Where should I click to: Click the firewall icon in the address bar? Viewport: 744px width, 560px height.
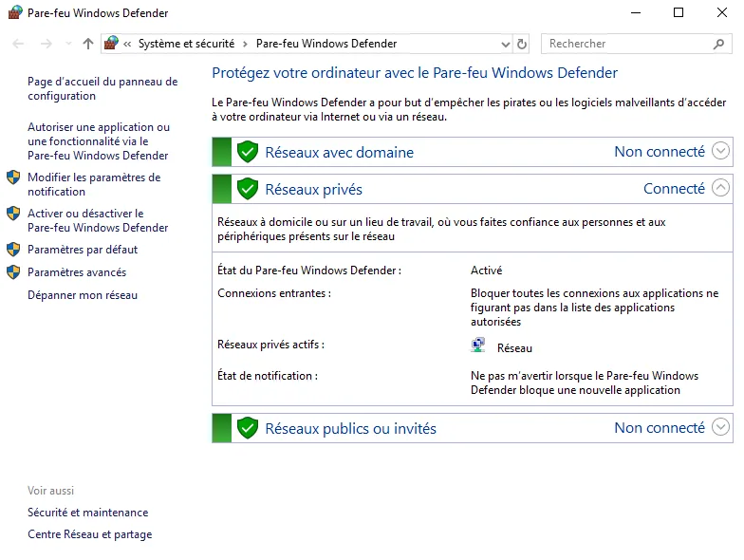111,44
